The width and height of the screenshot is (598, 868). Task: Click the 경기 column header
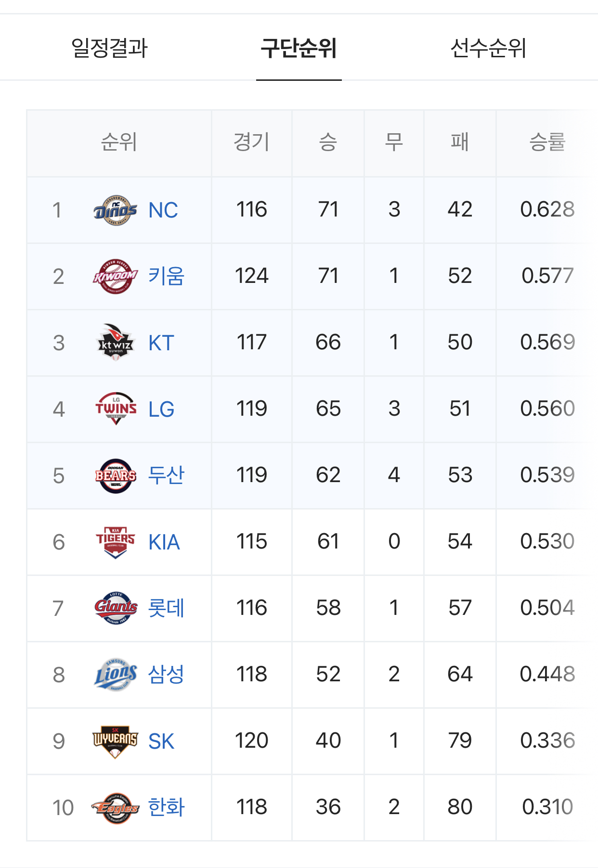(x=251, y=142)
